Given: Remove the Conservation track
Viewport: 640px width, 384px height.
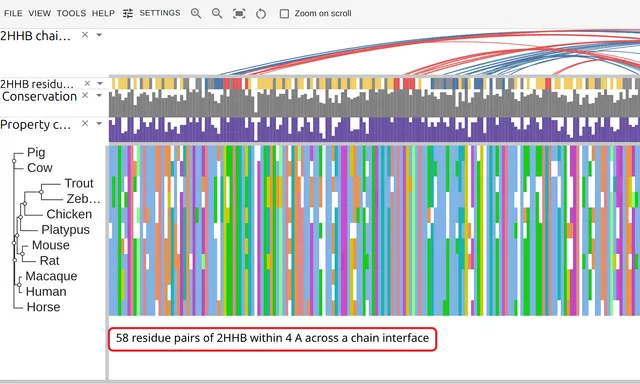Looking at the screenshot, I should point(85,95).
